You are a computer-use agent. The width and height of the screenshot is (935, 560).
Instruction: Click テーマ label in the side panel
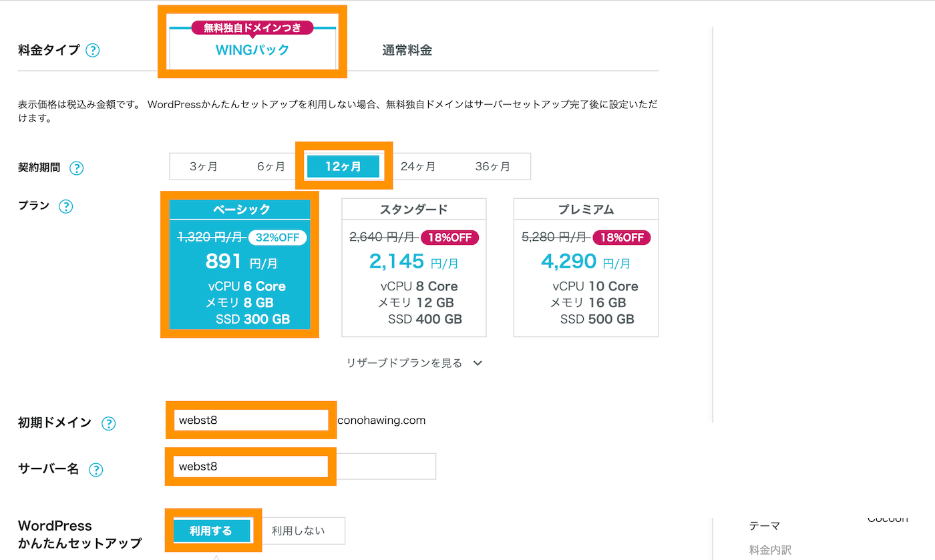coord(765,526)
